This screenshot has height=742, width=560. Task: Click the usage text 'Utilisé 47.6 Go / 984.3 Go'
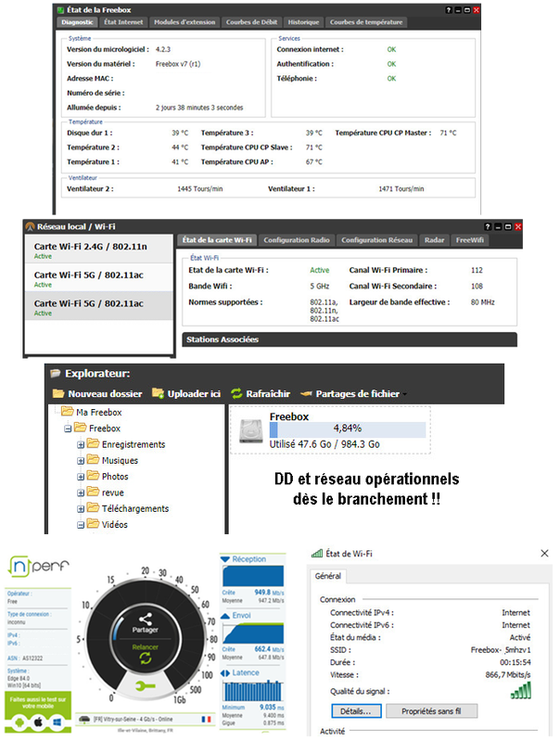[325, 444]
